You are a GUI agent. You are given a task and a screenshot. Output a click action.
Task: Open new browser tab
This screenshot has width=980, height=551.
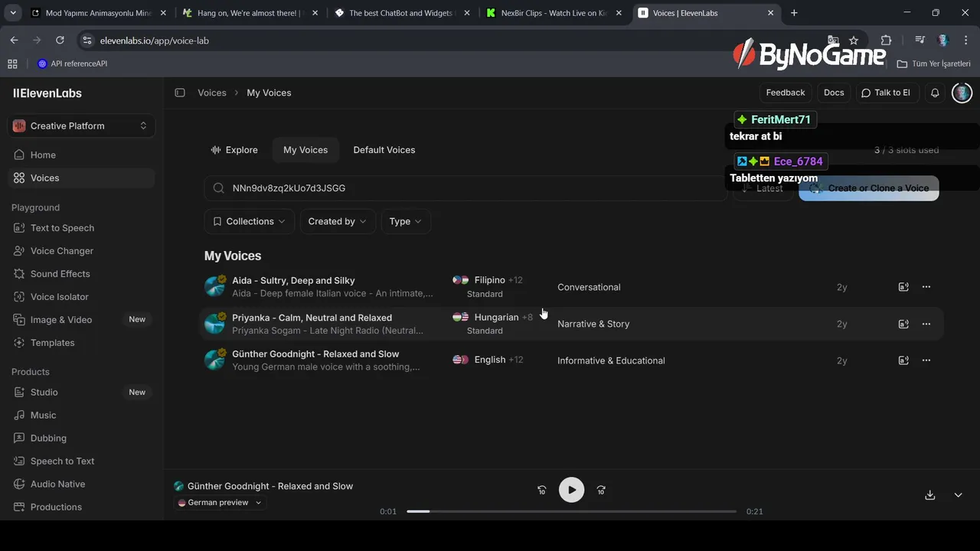tap(794, 13)
